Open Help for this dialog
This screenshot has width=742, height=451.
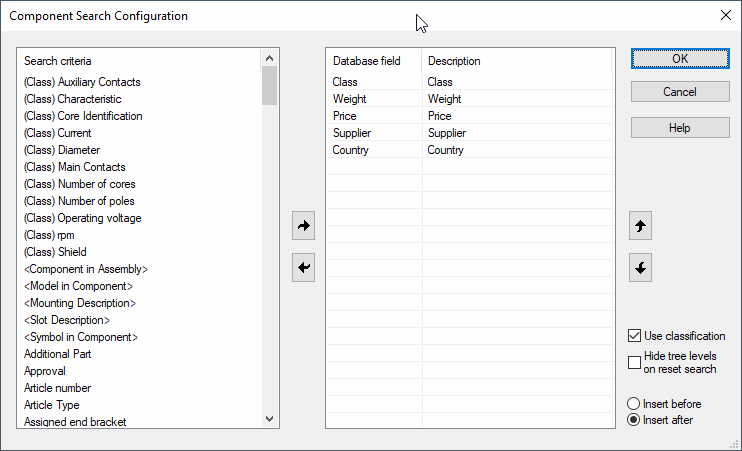click(680, 128)
